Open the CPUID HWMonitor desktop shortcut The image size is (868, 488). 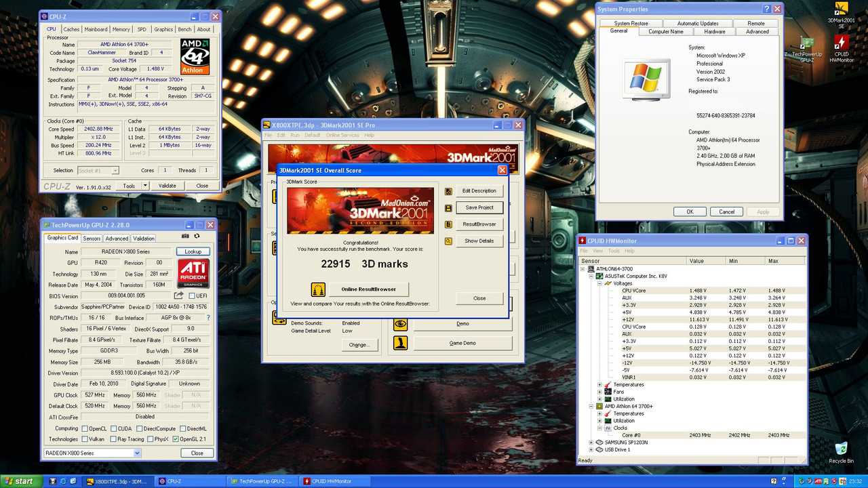[x=841, y=49]
